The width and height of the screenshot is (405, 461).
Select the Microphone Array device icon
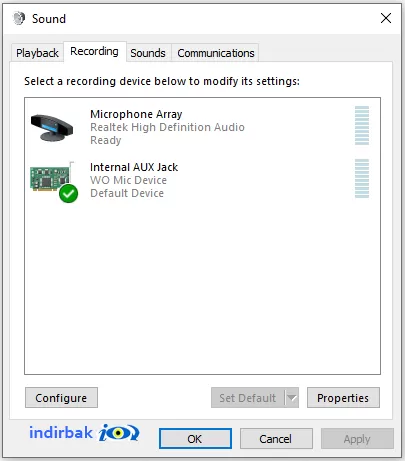tap(52, 128)
